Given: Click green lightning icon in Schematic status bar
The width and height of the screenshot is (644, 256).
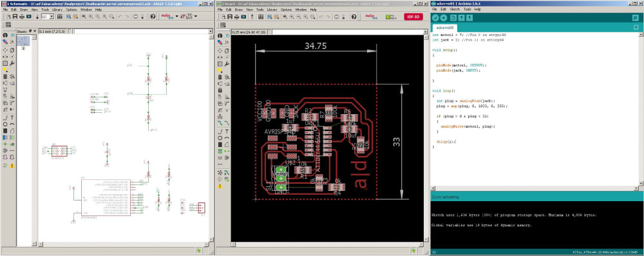Looking at the screenshot, I should pos(199,250).
